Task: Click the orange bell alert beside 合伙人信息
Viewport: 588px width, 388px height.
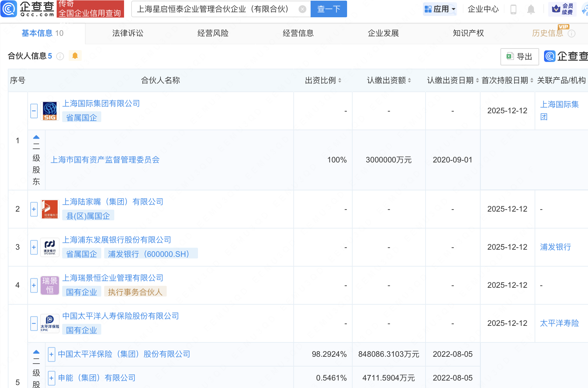Action: point(75,56)
